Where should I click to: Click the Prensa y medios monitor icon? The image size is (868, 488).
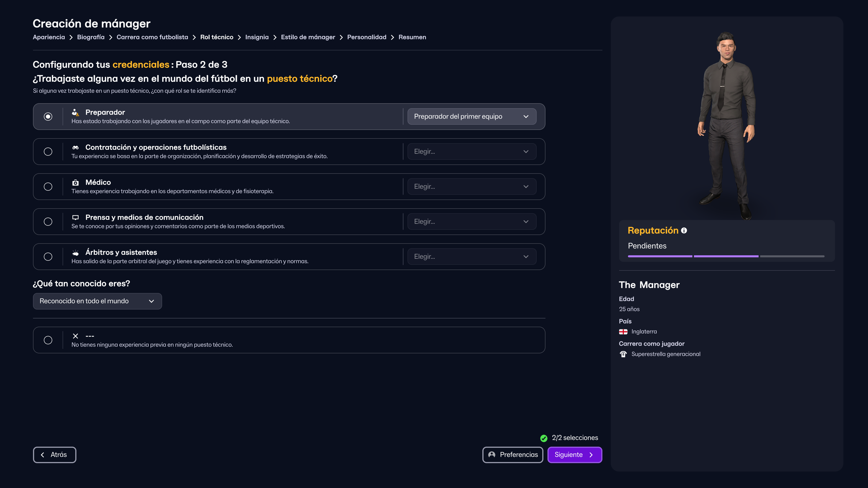pos(75,218)
